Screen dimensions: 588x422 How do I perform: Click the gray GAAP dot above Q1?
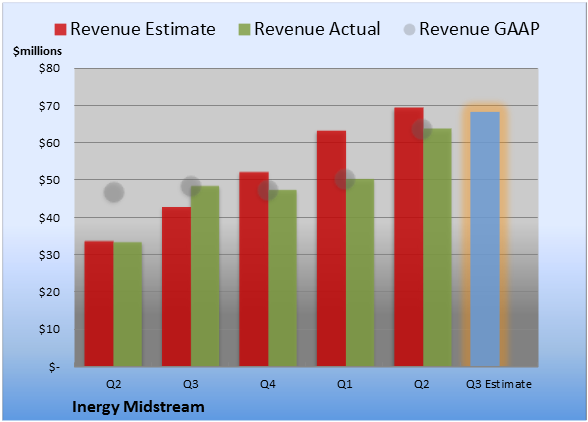point(345,179)
